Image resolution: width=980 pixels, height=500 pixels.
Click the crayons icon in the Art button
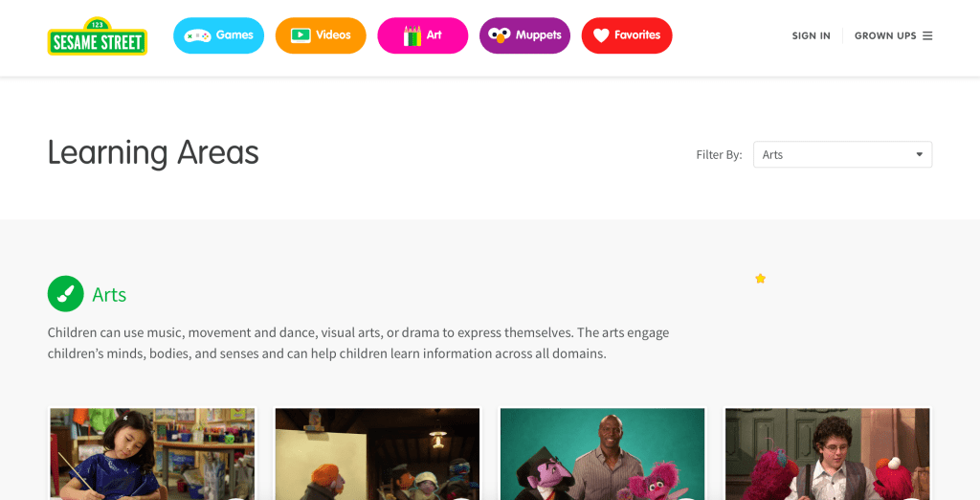click(x=412, y=36)
